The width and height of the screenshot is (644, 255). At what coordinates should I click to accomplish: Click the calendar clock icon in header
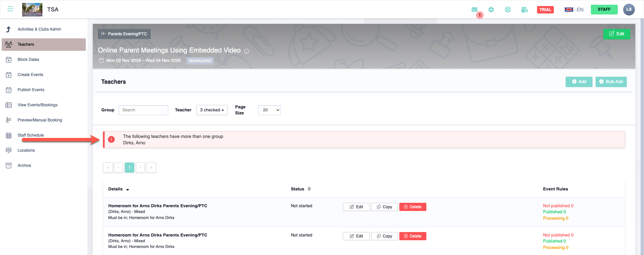coord(525,10)
